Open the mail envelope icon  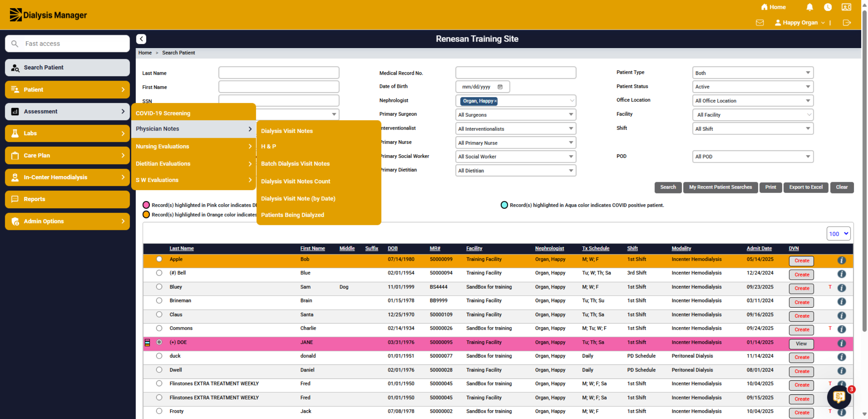click(x=760, y=23)
